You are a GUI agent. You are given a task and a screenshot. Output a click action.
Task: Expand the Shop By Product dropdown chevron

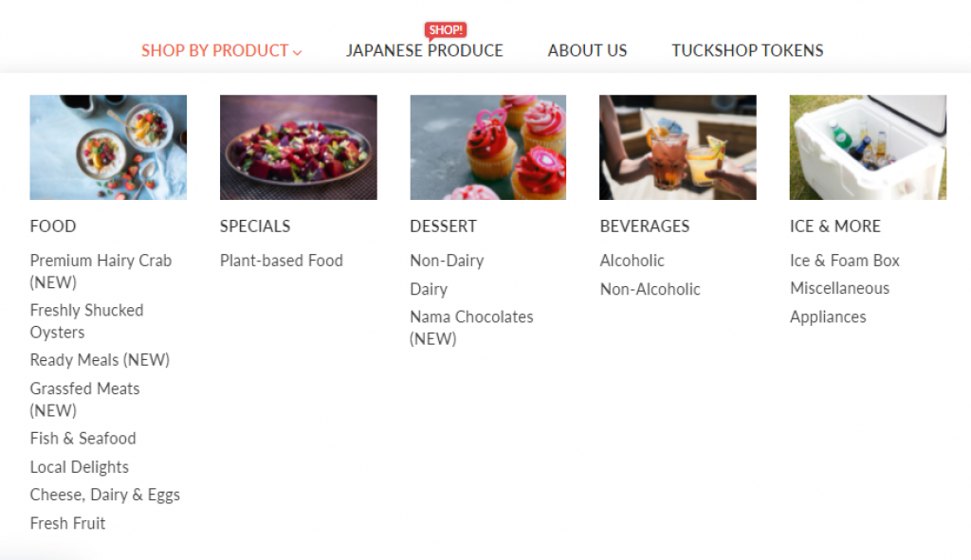pyautogui.click(x=297, y=53)
